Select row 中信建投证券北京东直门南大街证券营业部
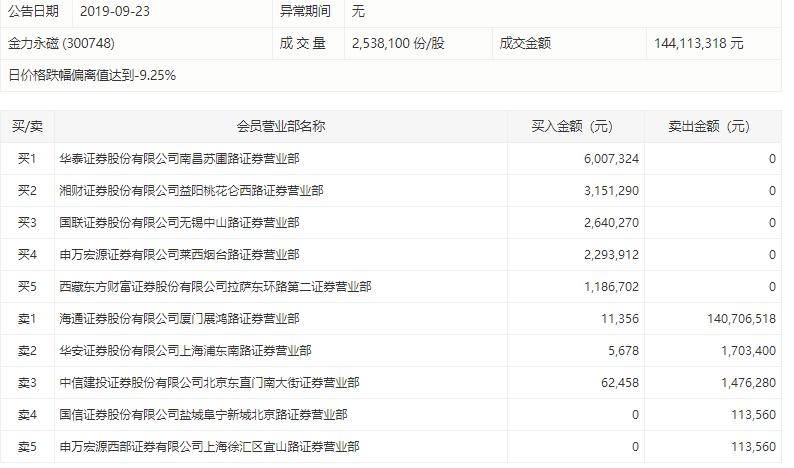 390,382
